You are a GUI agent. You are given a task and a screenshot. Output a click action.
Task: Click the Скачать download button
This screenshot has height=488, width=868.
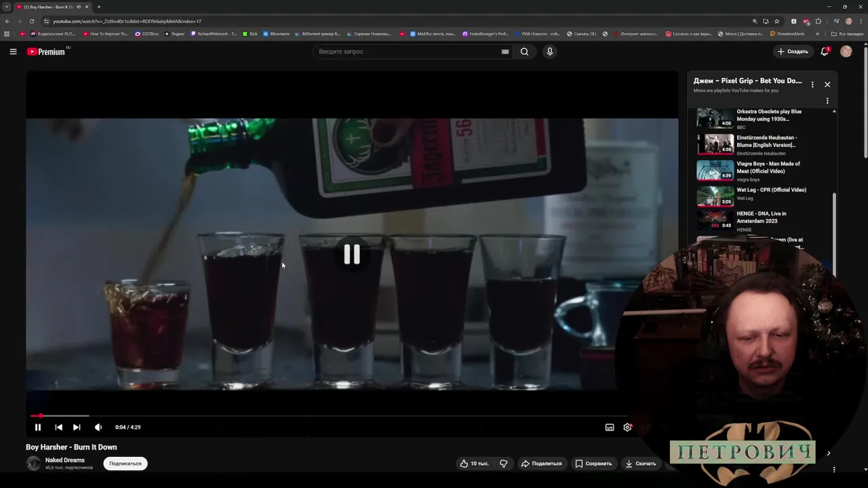[x=641, y=464]
